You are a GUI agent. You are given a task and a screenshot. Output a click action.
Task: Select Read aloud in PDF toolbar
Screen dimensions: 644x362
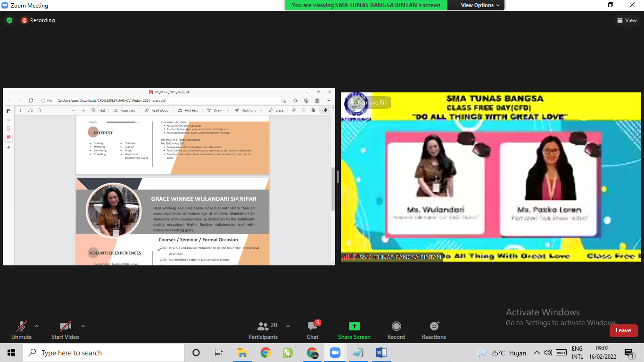157,110
